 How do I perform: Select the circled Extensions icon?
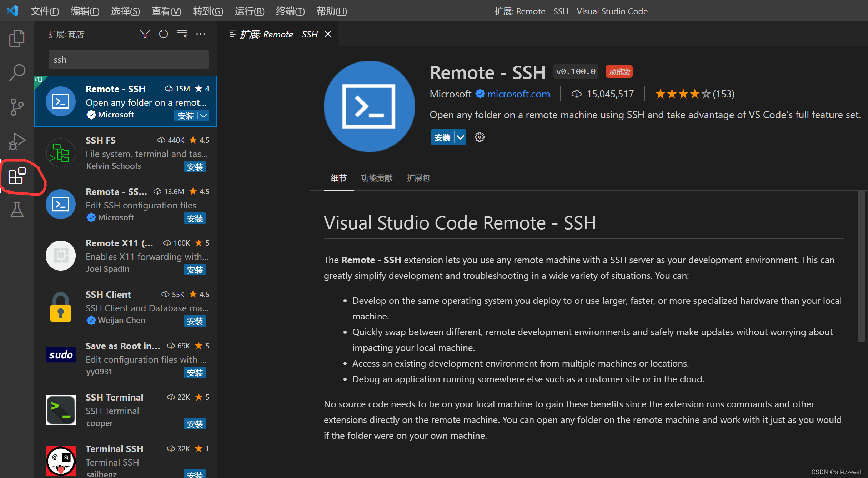[17, 176]
